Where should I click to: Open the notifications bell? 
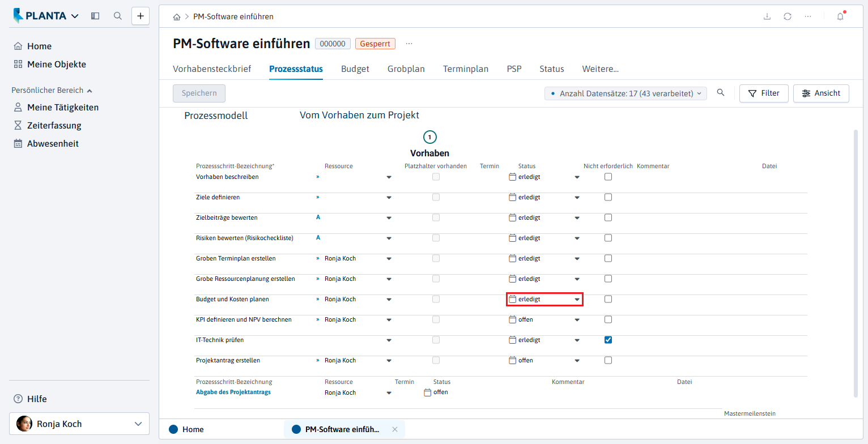tap(840, 16)
